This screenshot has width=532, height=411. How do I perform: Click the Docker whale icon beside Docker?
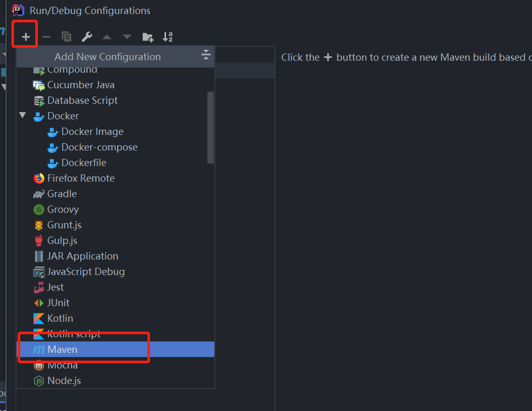(39, 117)
